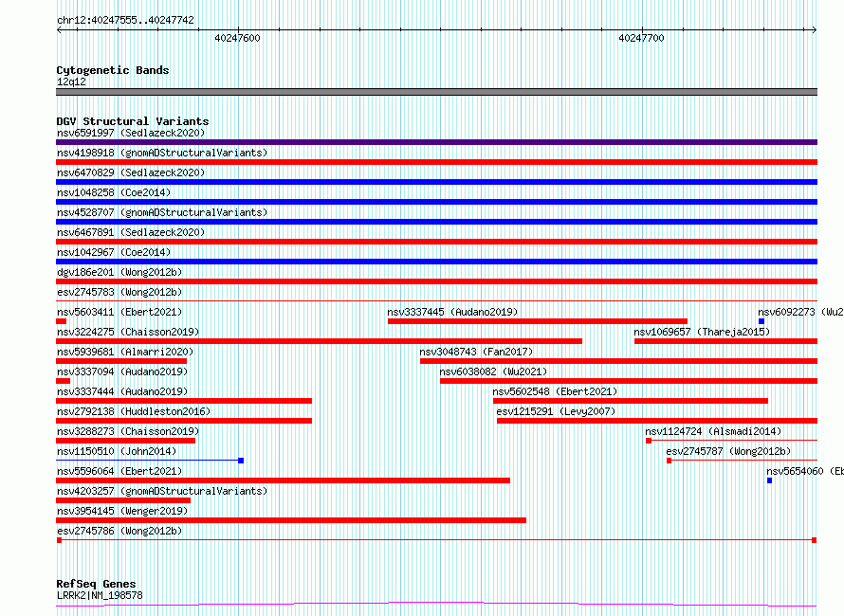Click the chr12:40247555..40247742 region label

(x=125, y=20)
